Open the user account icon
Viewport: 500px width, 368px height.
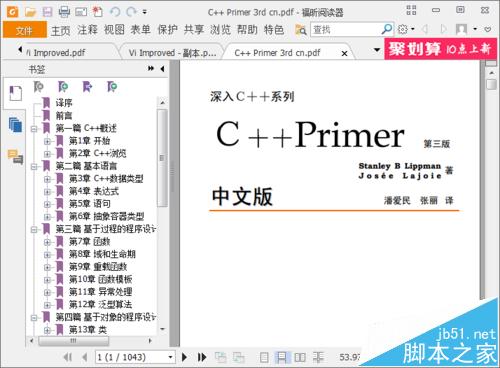tap(461, 30)
